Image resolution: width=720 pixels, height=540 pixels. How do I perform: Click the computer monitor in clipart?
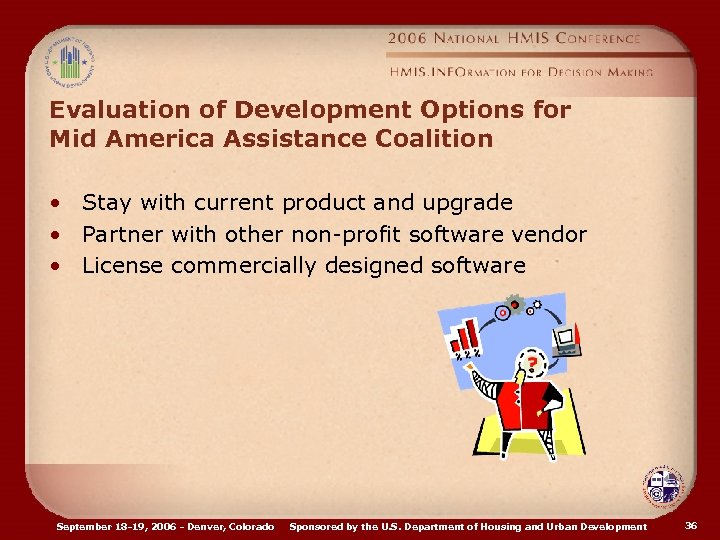point(566,340)
